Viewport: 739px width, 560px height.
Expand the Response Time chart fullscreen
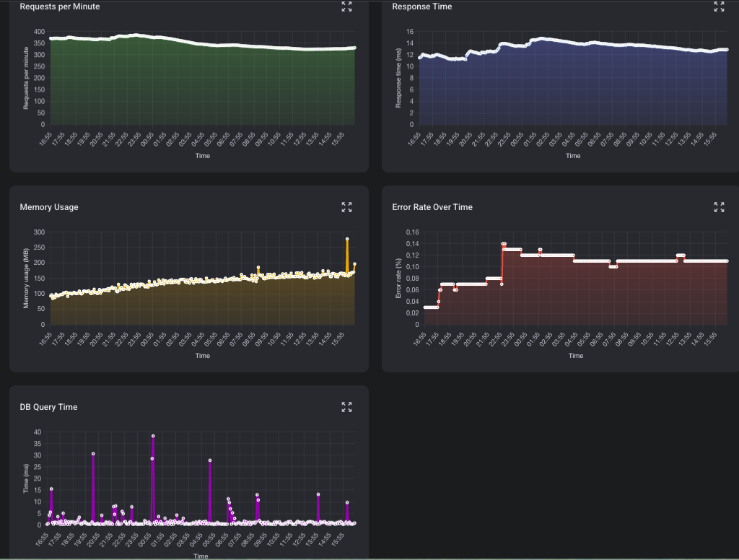(719, 6)
